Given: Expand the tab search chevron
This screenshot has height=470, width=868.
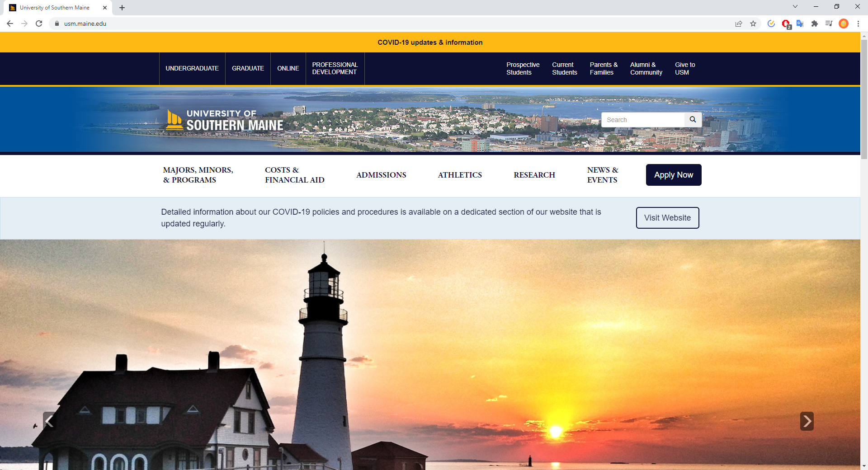Looking at the screenshot, I should (795, 6).
